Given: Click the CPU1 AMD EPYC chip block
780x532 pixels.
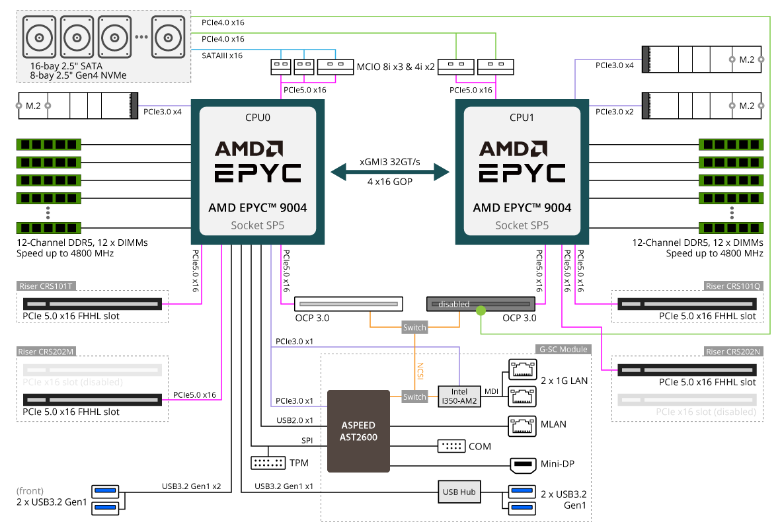Looking at the screenshot, I should coord(522,172).
